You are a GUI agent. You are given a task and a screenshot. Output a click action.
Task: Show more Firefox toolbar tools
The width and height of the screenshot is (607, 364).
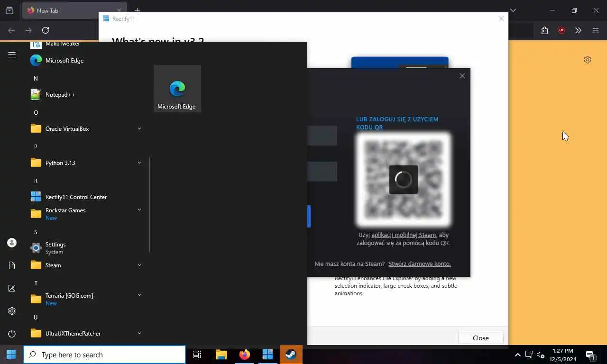point(578,30)
